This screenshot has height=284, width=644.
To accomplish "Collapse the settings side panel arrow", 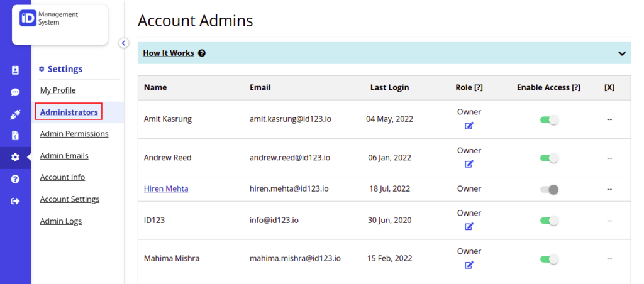I will coord(124,43).
